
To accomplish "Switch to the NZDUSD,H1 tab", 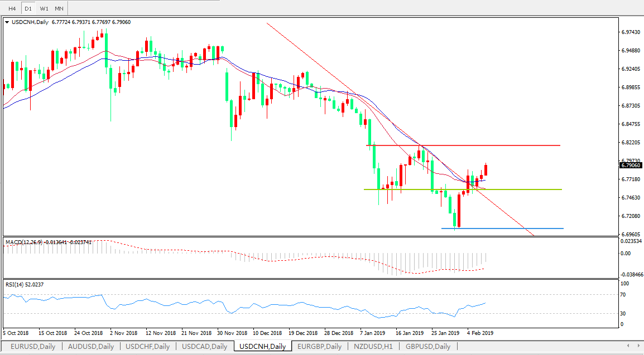I will point(373,347).
